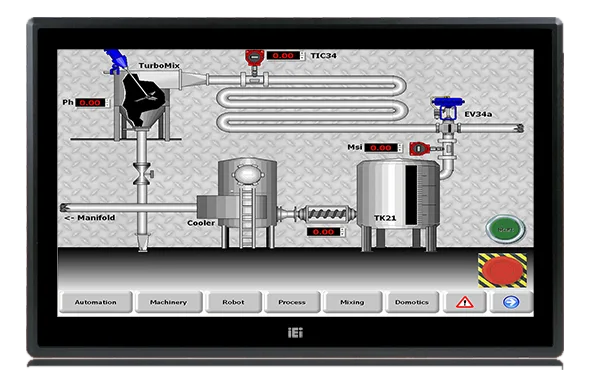Go to the Mixing screen
The image size is (590, 387).
pyautogui.click(x=352, y=302)
